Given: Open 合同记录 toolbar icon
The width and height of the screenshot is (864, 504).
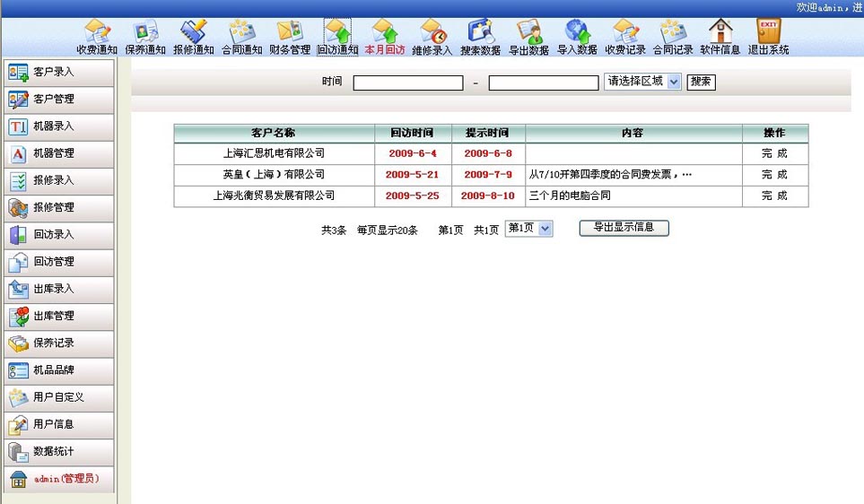Looking at the screenshot, I should pyautogui.click(x=674, y=37).
